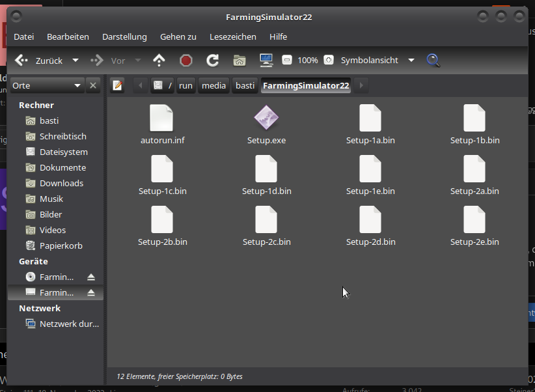
Task: Reload the current folder
Action: (213, 61)
